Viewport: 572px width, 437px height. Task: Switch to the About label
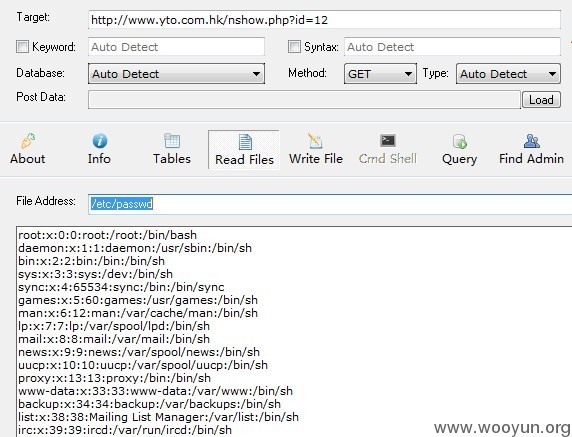(28, 159)
